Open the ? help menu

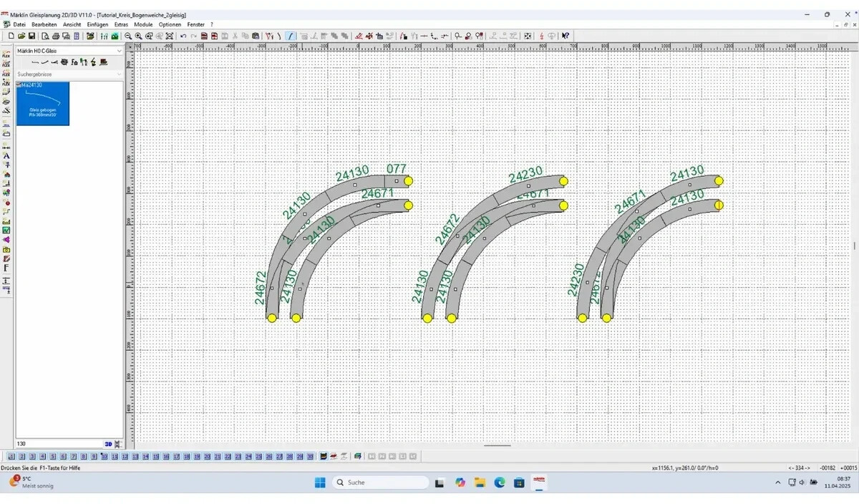click(212, 24)
